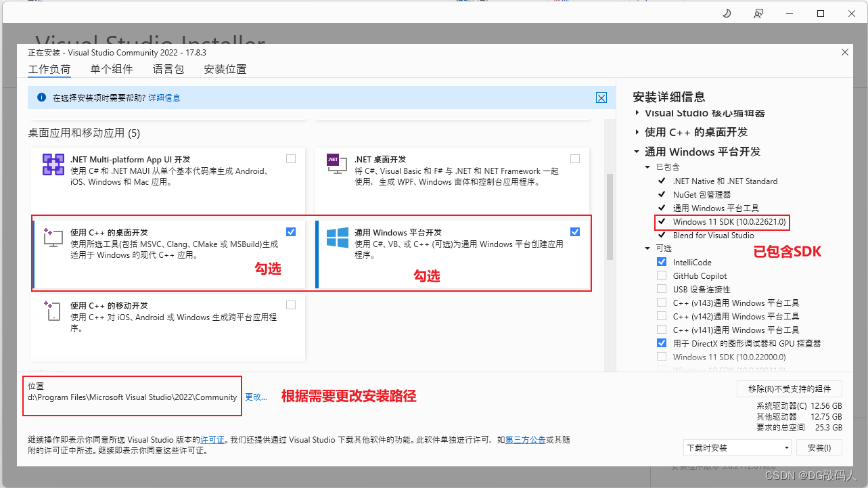This screenshot has width=868, height=488.
Task: Open the 下载时安装 install mode dropdown
Action: pos(737,447)
